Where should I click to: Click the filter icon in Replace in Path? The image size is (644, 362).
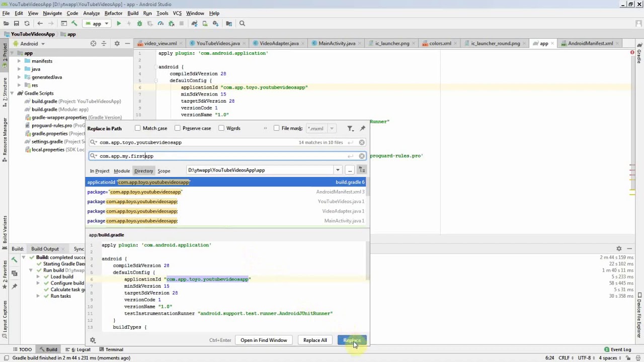click(x=350, y=128)
